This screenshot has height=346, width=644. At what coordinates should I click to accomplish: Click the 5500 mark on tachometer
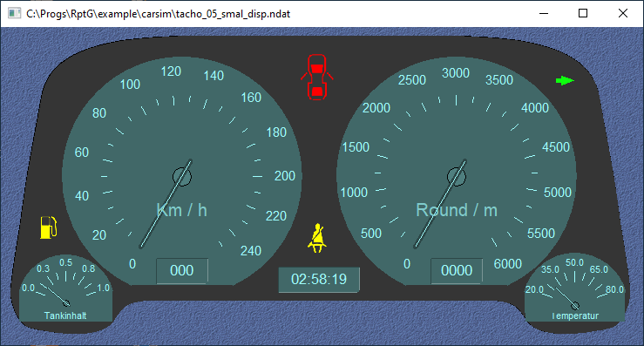click(541, 234)
